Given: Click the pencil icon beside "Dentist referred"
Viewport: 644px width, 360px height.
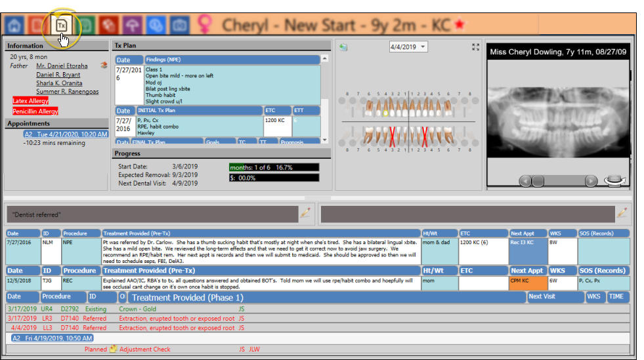Looking at the screenshot, I should pos(305,212).
